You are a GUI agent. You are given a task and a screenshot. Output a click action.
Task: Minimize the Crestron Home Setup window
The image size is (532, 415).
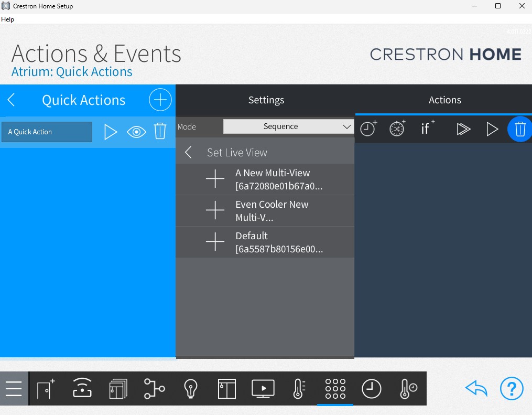tap(474, 6)
